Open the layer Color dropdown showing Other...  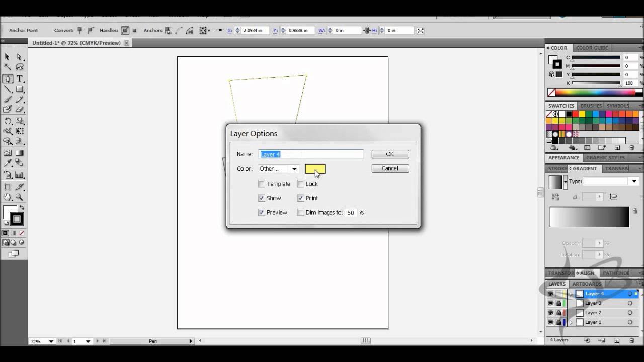[x=279, y=169]
